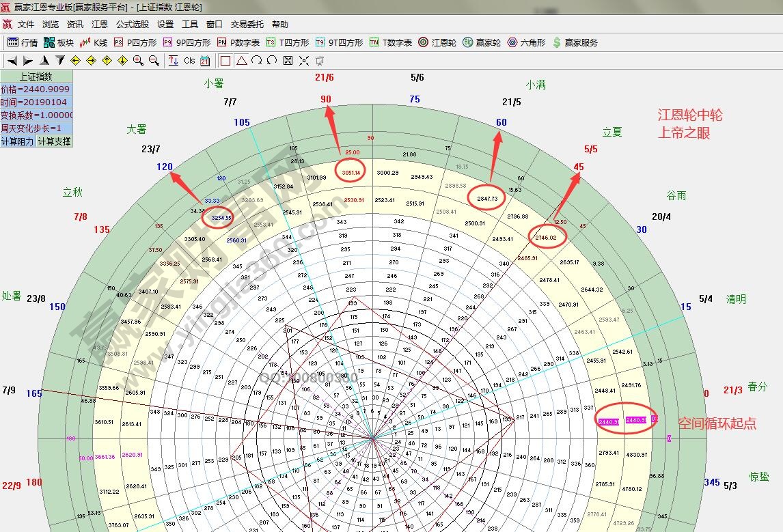Click the zoom out magnifier icon
The width and height of the screenshot is (783, 532).
coord(154,61)
